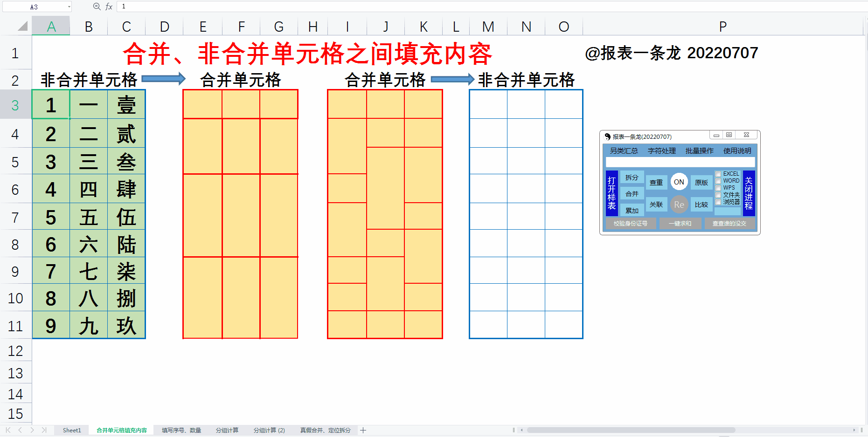Click the select-all corner triangle
Screen dimensions: 868x437
pyautogui.click(x=22, y=26)
